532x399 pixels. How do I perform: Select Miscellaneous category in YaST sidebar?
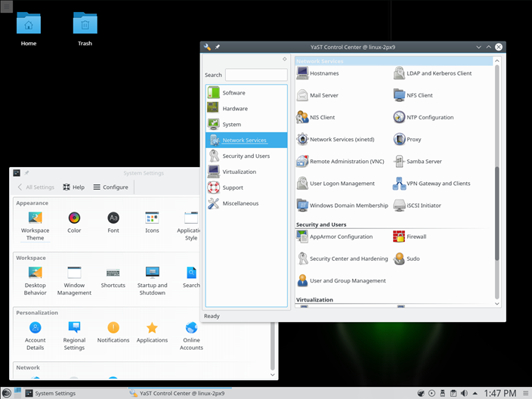[246, 203]
